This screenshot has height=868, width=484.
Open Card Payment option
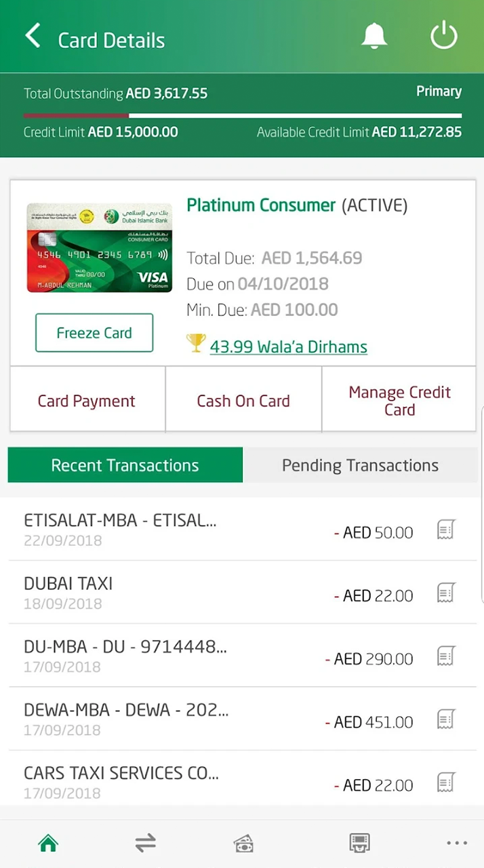[x=87, y=401]
